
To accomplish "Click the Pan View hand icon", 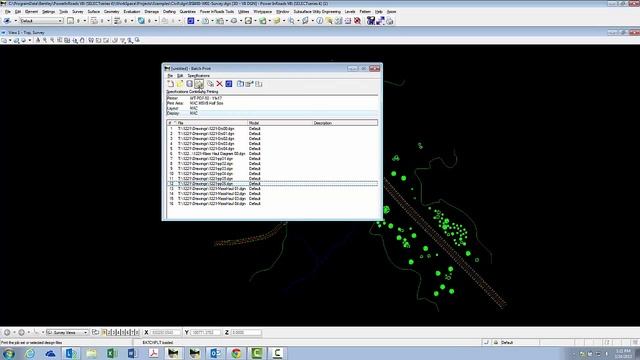I will pyautogui.click(x=82, y=40).
